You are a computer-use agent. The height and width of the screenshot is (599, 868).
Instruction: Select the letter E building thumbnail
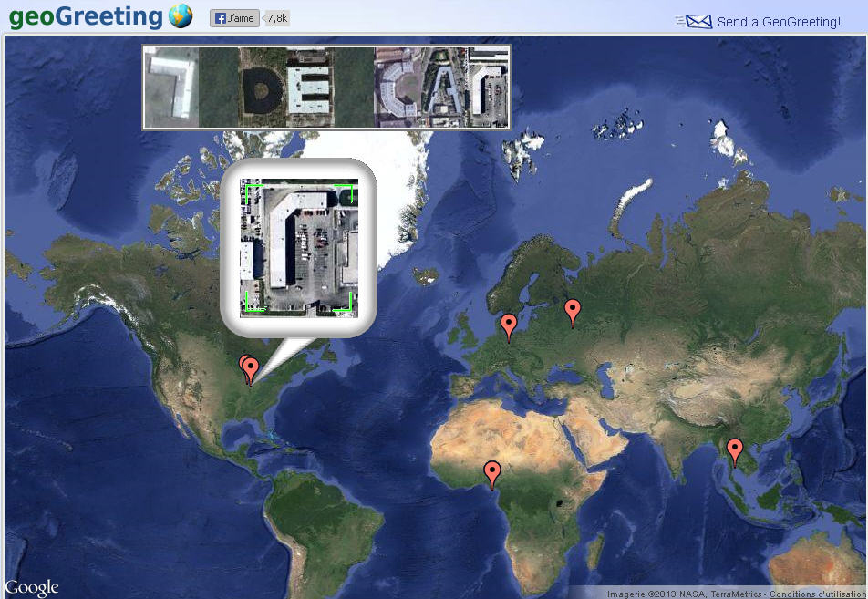(307, 88)
